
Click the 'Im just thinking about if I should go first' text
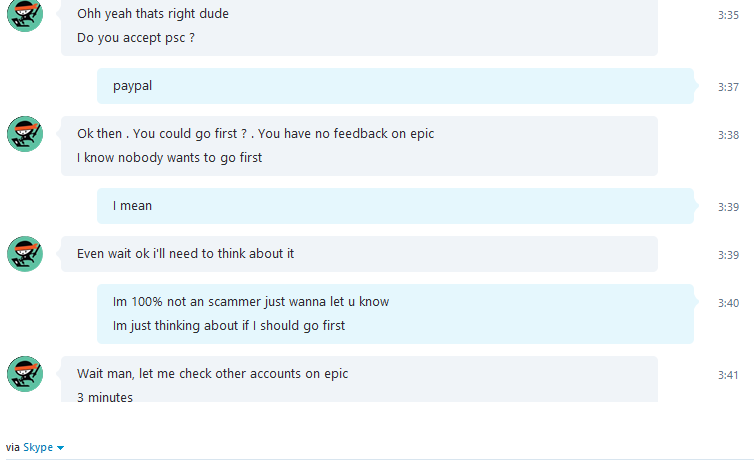coord(229,326)
